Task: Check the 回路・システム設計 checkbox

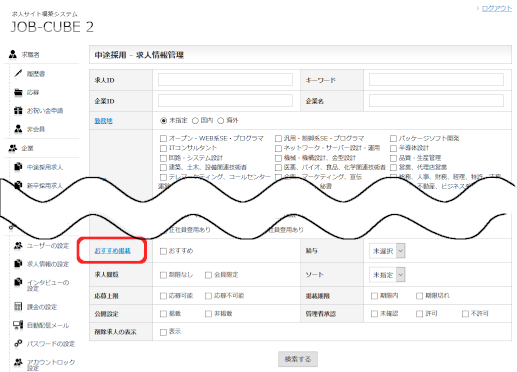Action: pyautogui.click(x=163, y=158)
